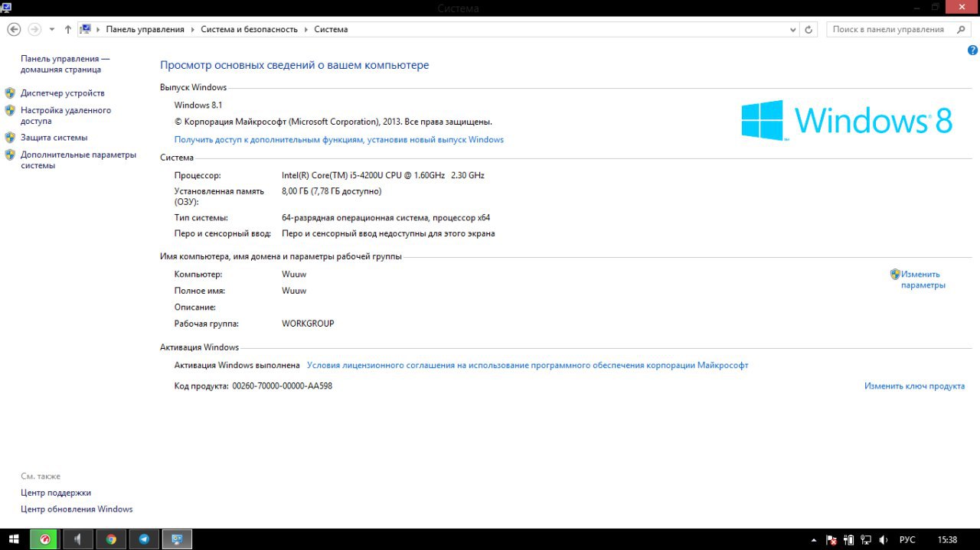Open the address bar history dropdown
The height and width of the screenshot is (550, 980).
tap(793, 30)
